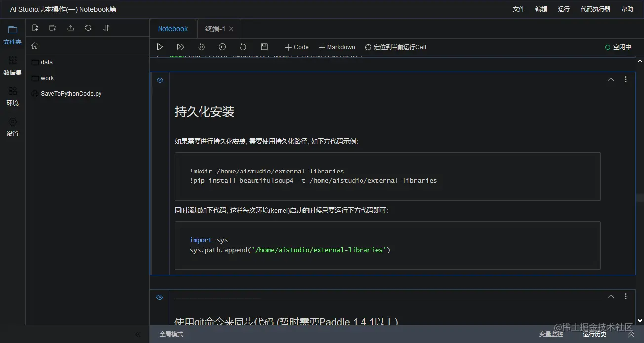
Task: Open more options for git命令 cell
Action: click(x=626, y=296)
